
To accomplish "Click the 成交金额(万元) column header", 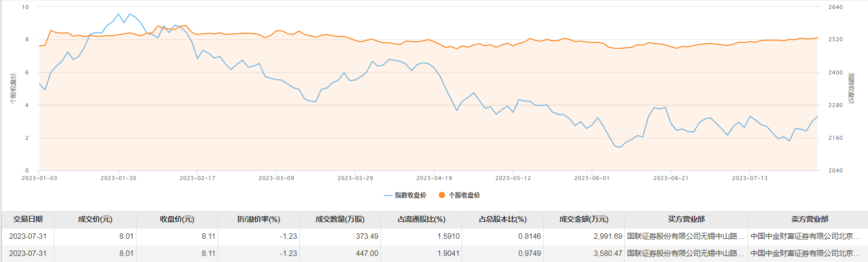I will (x=584, y=219).
